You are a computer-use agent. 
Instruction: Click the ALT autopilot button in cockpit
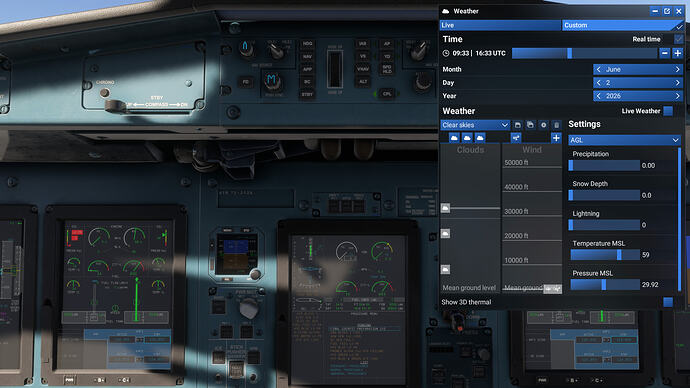tap(363, 82)
